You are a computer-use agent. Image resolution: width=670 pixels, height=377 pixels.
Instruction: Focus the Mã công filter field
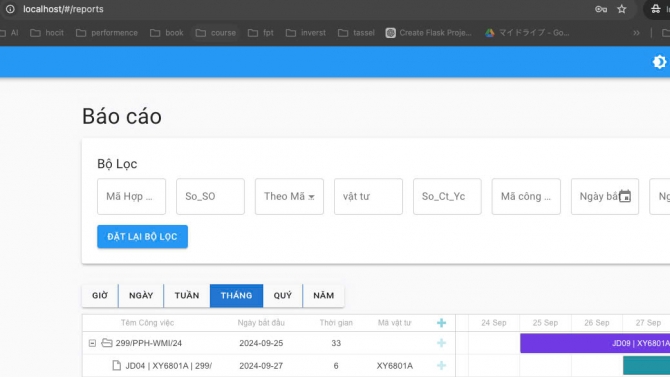point(526,196)
